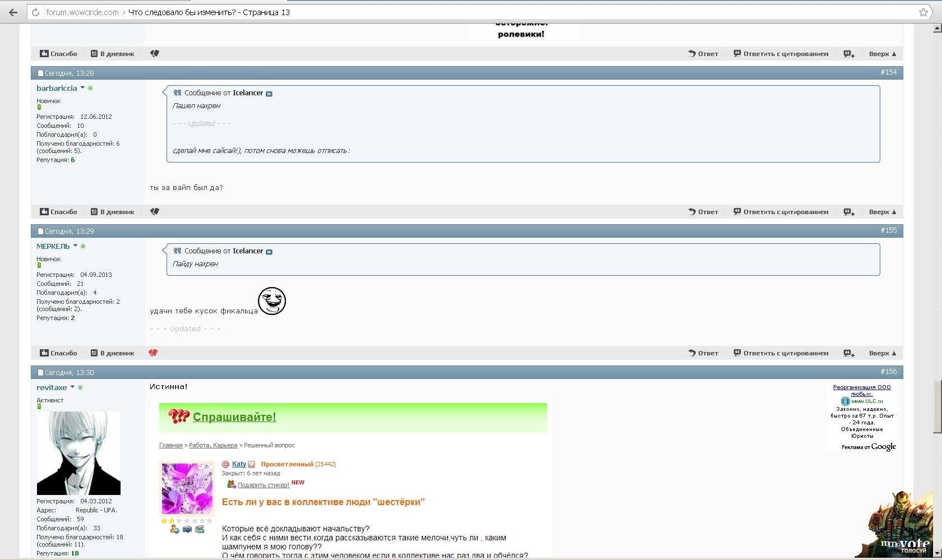The height and width of the screenshot is (560, 942).
Task: Click reputation icon in the footer above post #154
Action: pyautogui.click(x=155, y=53)
